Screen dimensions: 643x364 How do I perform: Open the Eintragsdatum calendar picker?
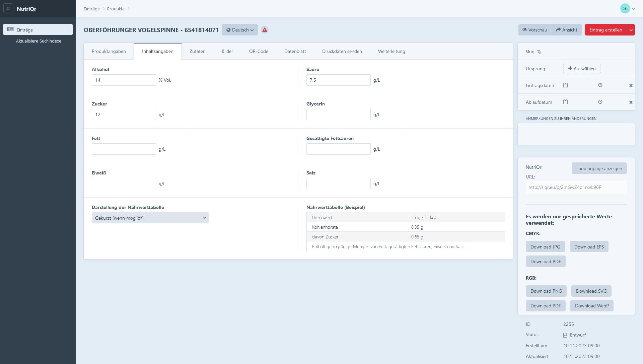coord(565,85)
